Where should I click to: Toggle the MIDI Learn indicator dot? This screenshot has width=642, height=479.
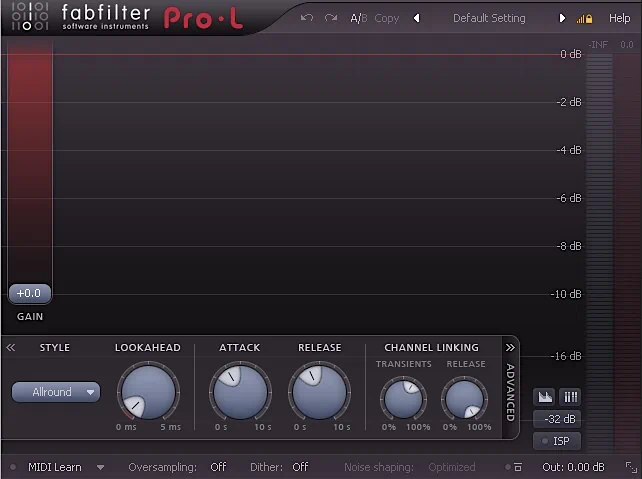(x=13, y=467)
